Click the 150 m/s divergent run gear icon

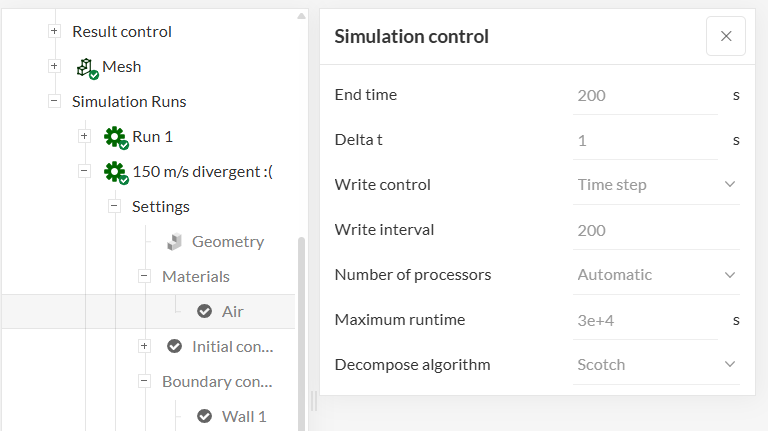click(115, 172)
